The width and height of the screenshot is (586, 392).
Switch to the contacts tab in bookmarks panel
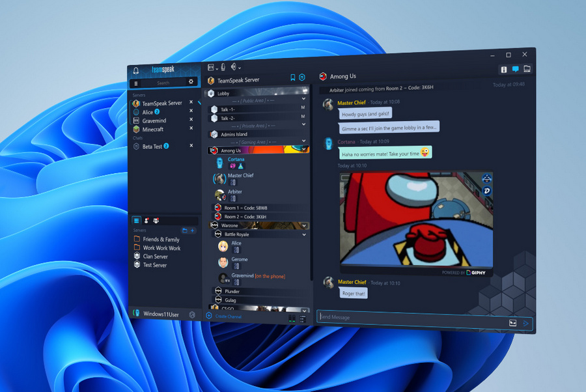point(146,221)
